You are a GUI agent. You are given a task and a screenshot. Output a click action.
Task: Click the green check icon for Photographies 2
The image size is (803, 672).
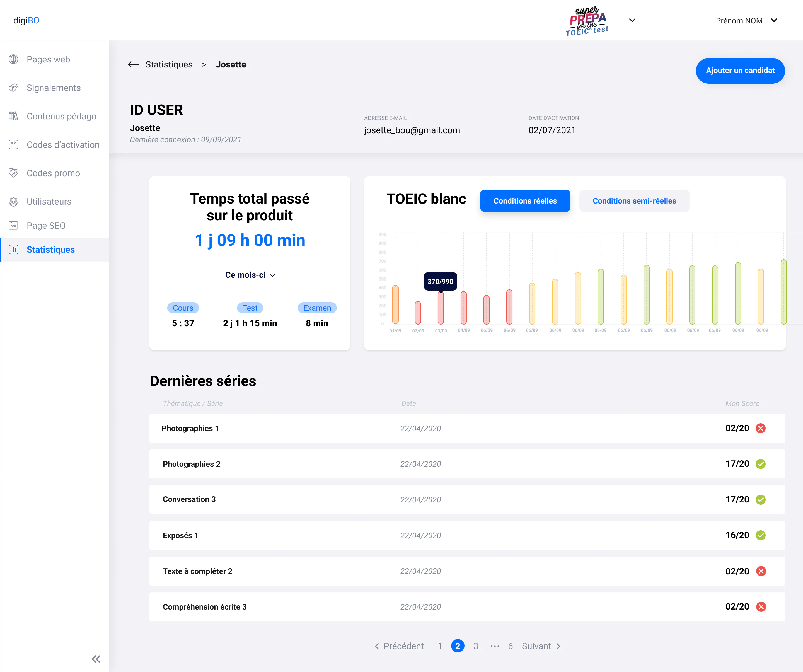coord(760,464)
